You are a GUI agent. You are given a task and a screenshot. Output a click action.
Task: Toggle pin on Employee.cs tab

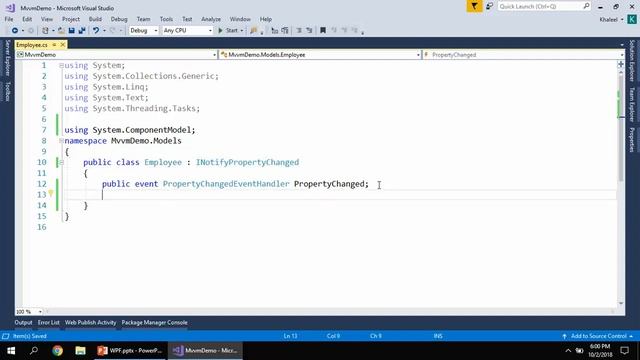click(54, 44)
